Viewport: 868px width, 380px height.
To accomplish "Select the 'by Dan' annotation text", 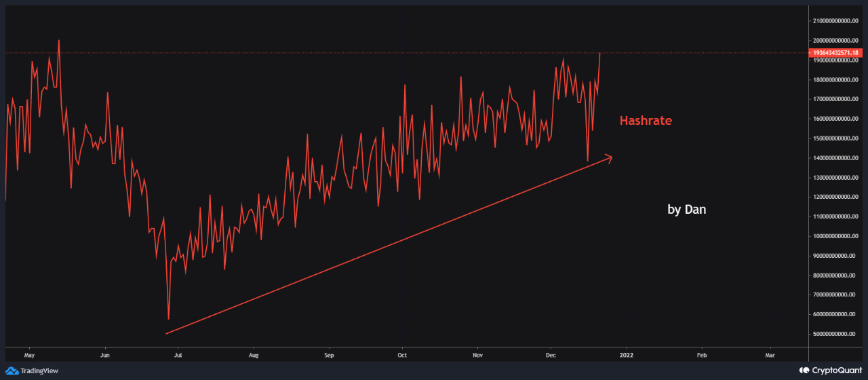I will click(687, 210).
